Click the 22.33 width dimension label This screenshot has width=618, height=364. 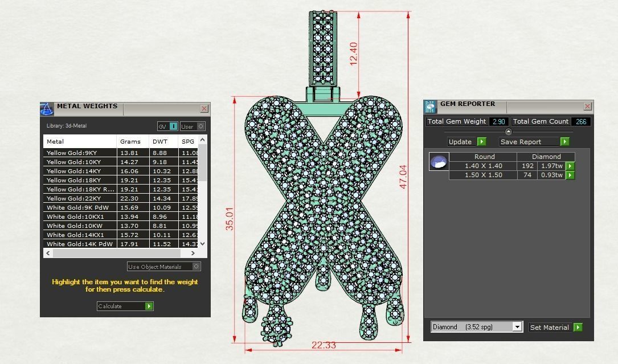click(324, 345)
